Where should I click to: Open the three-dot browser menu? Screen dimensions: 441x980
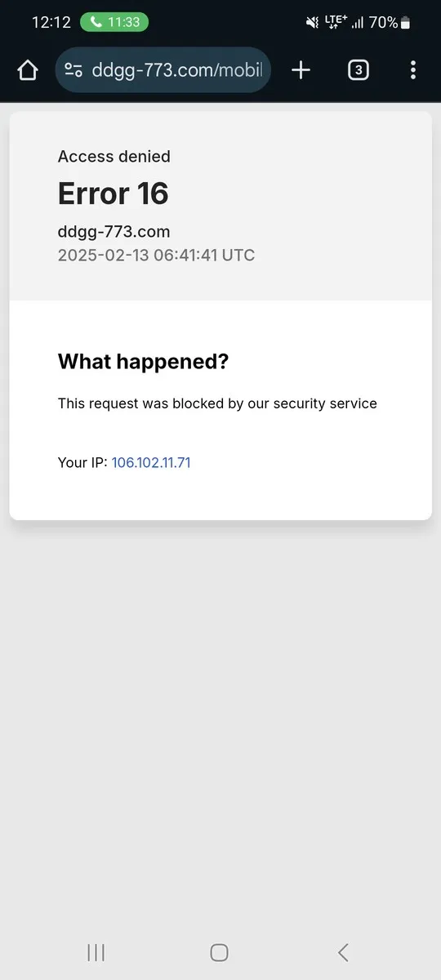413,70
